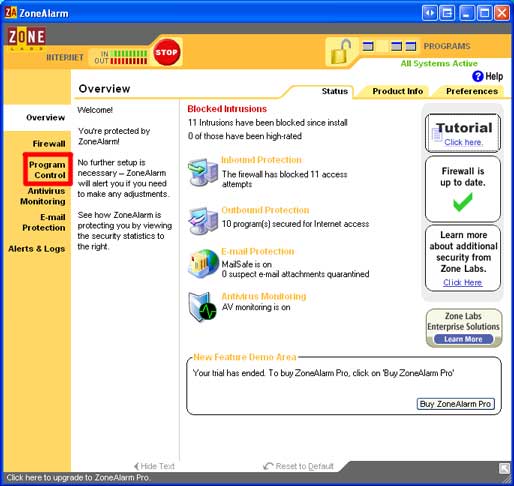Open Help via the question mark icon

(x=478, y=76)
